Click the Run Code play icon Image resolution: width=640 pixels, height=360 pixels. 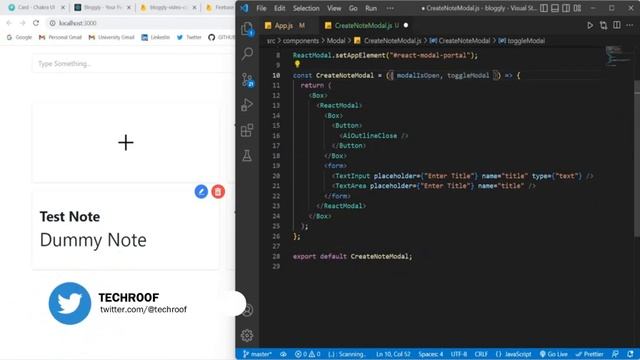click(x=590, y=25)
